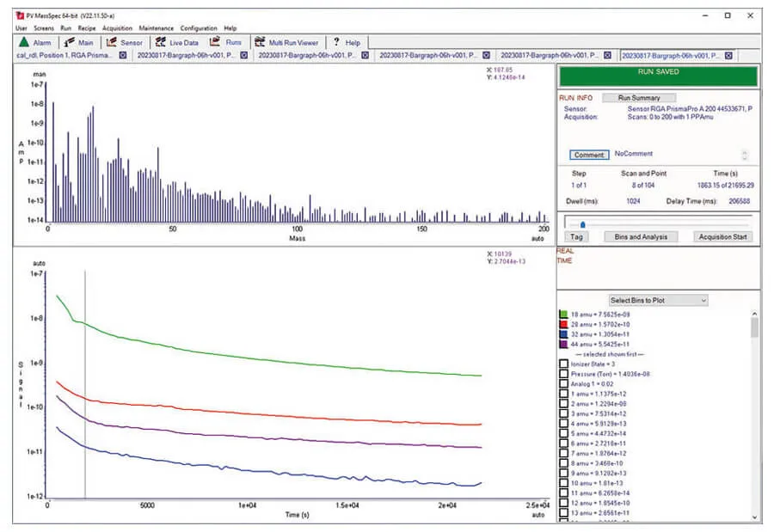Uncheck the purple 44 amu trace box
Viewport: 774px width, 532px height.
pyautogui.click(x=563, y=344)
